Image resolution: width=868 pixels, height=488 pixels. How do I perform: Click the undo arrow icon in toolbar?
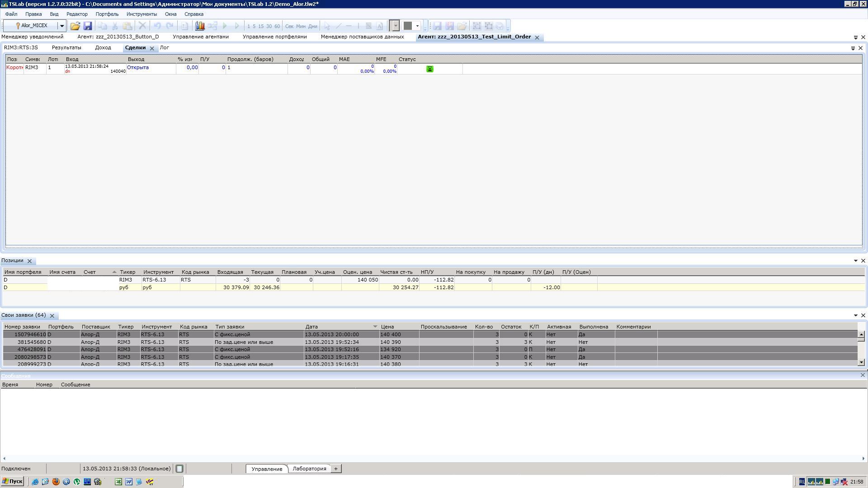(x=157, y=26)
